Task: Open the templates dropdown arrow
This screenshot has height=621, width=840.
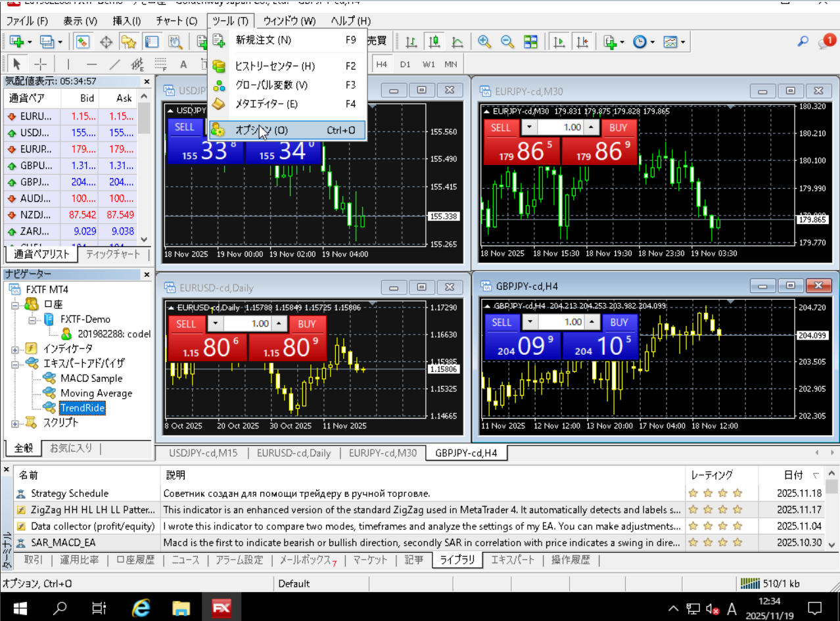Action: click(x=684, y=43)
